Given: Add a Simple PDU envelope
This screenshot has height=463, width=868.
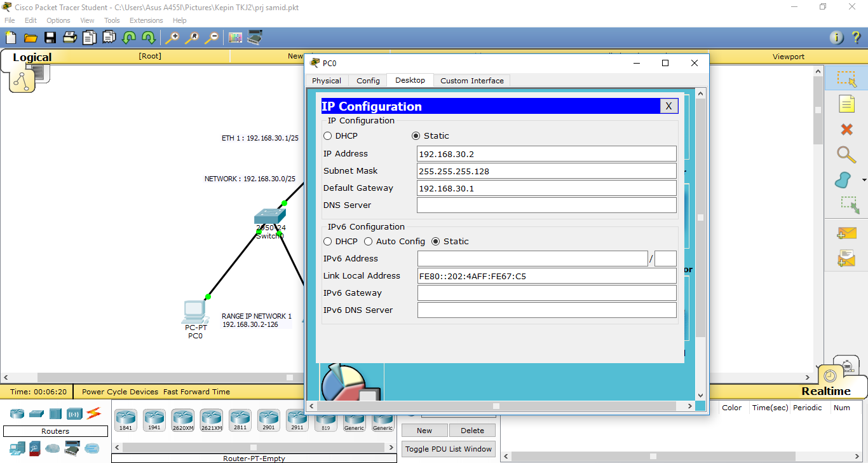Looking at the screenshot, I should click(846, 233).
